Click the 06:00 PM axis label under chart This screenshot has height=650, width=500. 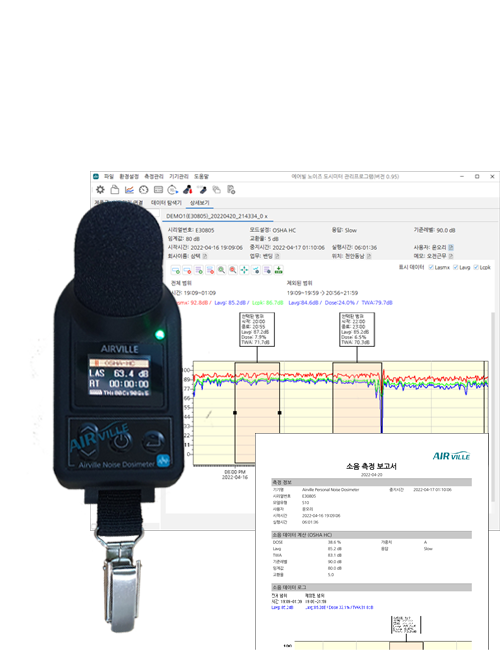coord(235,472)
